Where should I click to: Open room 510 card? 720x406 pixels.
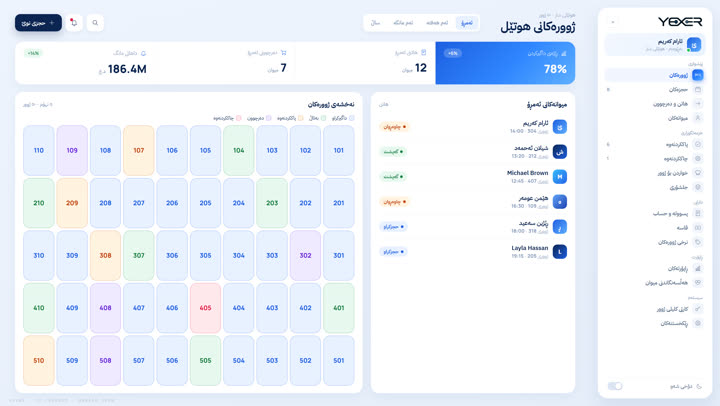click(x=39, y=361)
